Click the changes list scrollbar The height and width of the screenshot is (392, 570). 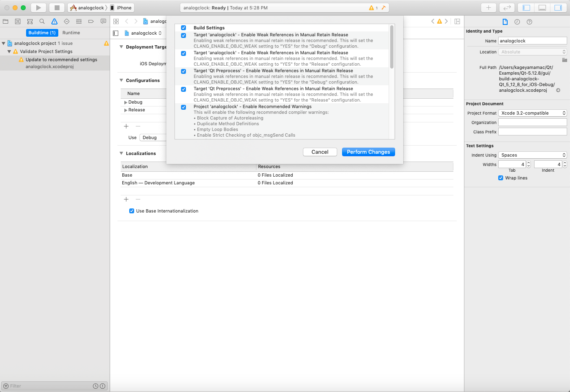pos(392,47)
